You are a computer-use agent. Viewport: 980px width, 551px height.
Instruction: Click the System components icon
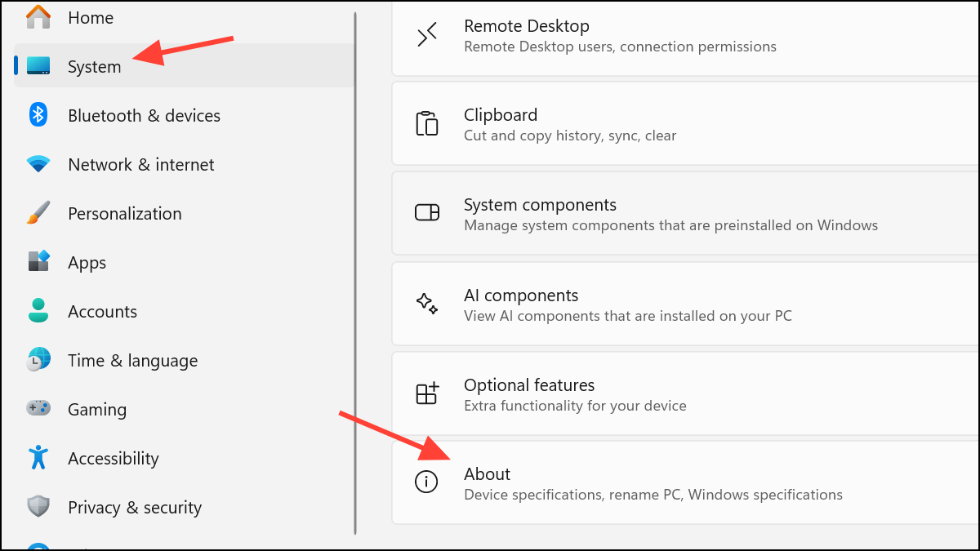426,212
